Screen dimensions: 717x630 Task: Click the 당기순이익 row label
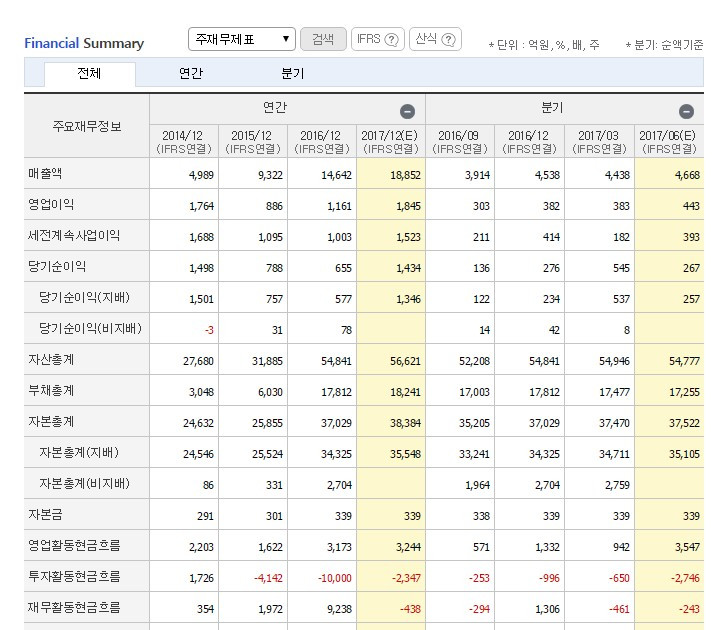(x=57, y=267)
